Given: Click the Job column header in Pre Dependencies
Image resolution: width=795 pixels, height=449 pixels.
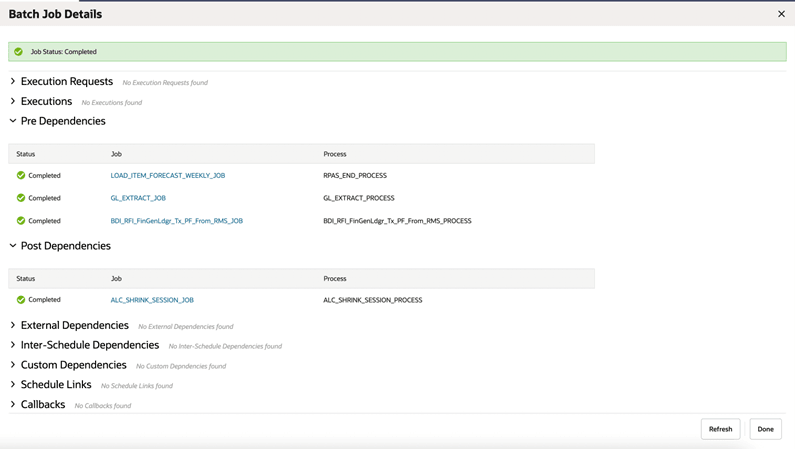Looking at the screenshot, I should (x=116, y=154).
